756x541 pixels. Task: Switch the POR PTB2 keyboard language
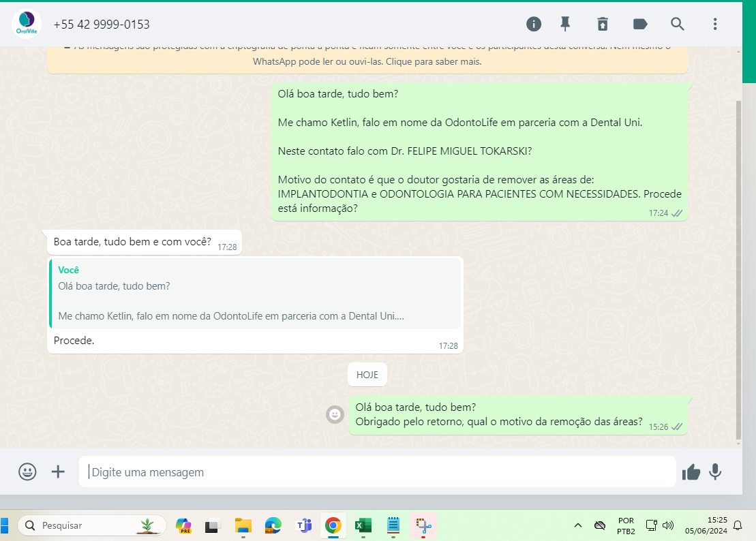pyautogui.click(x=626, y=526)
